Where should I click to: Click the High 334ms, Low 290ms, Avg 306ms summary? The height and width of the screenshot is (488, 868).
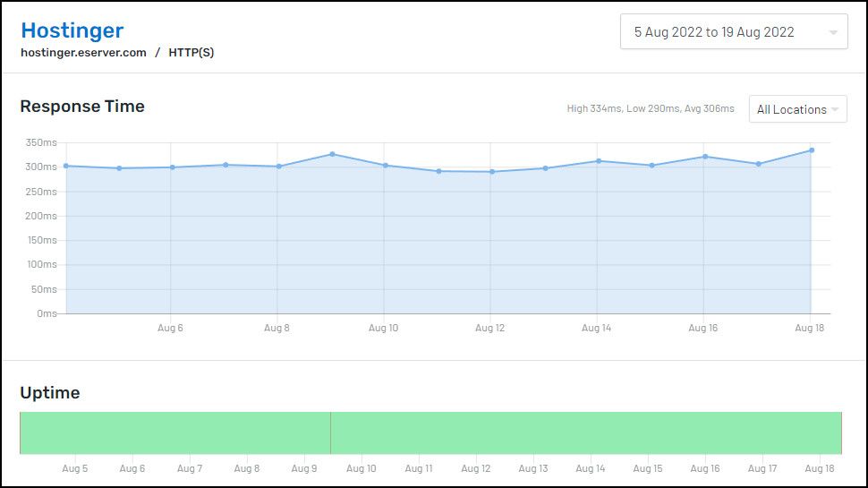(651, 108)
